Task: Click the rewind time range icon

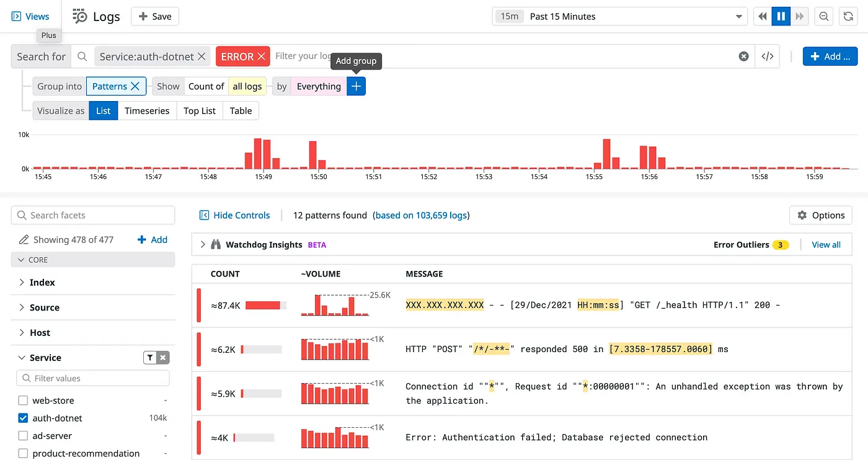Action: 762,17
